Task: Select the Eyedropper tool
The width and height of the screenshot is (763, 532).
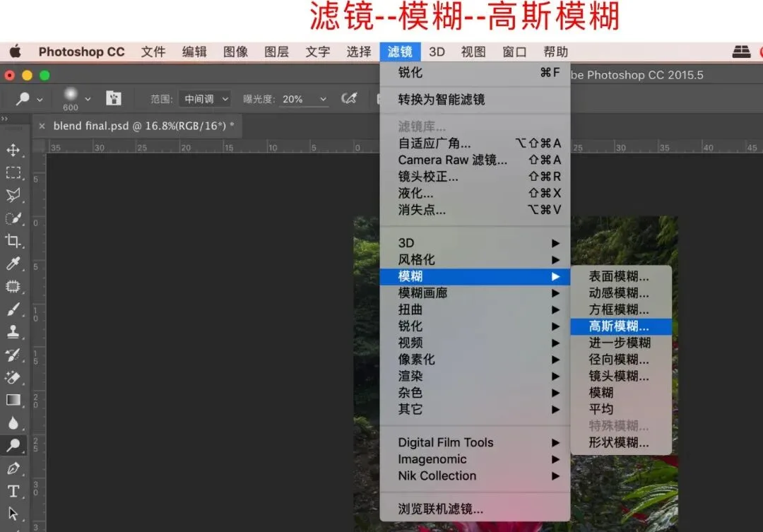Action: click(13, 264)
